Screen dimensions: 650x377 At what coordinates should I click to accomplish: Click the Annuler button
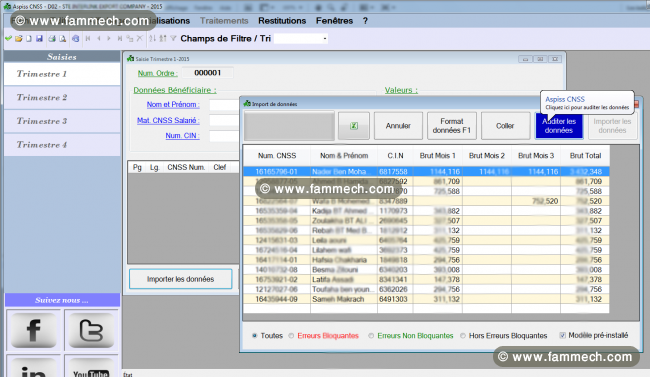pos(398,126)
